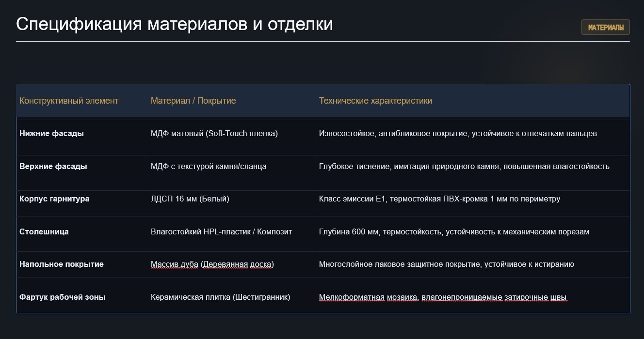Image resolution: width=644 pixels, height=339 pixels.
Task: Click the МАТЕРИАЛЫ badge button
Action: (605, 28)
